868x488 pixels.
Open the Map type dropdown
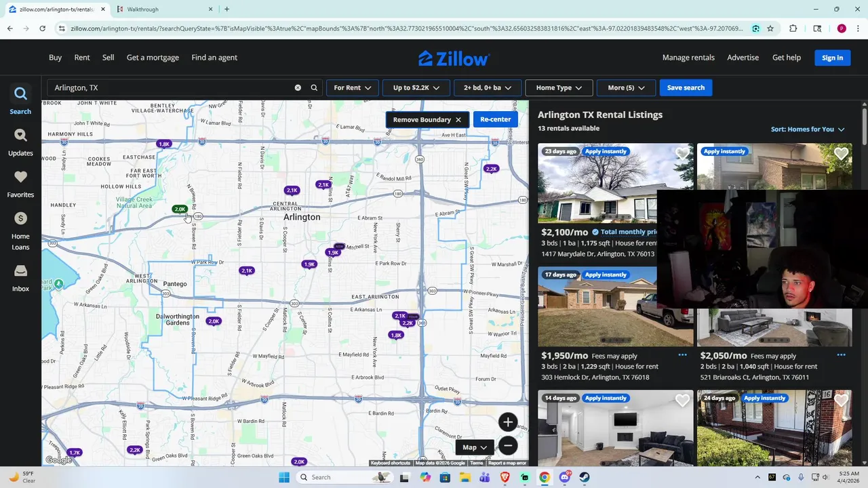[x=475, y=447]
